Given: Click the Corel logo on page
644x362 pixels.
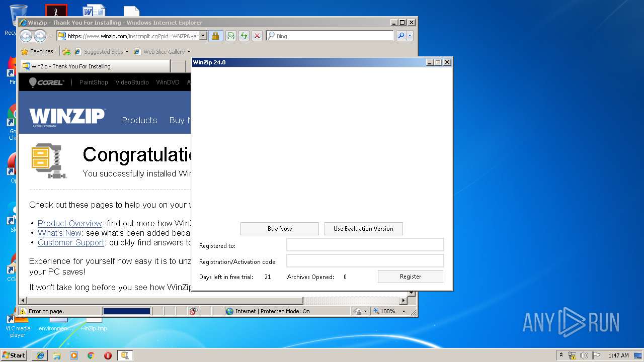Looking at the screenshot, I should pos(46,82).
